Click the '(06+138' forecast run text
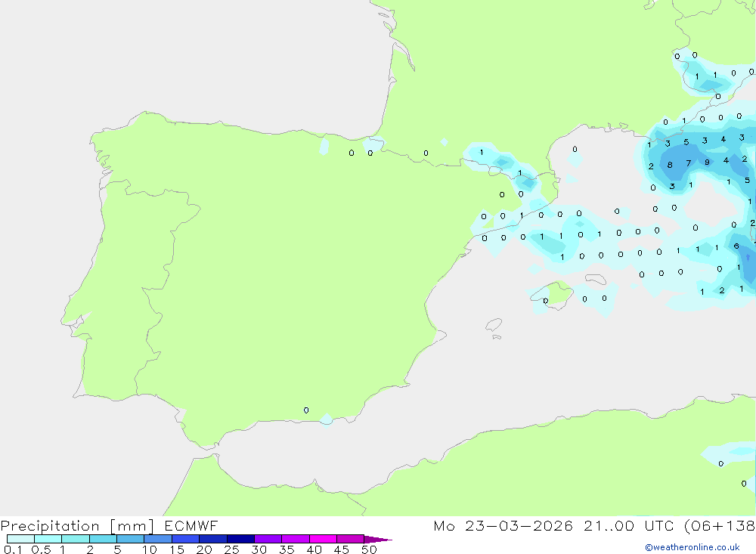The height and width of the screenshot is (554, 756). (x=720, y=525)
